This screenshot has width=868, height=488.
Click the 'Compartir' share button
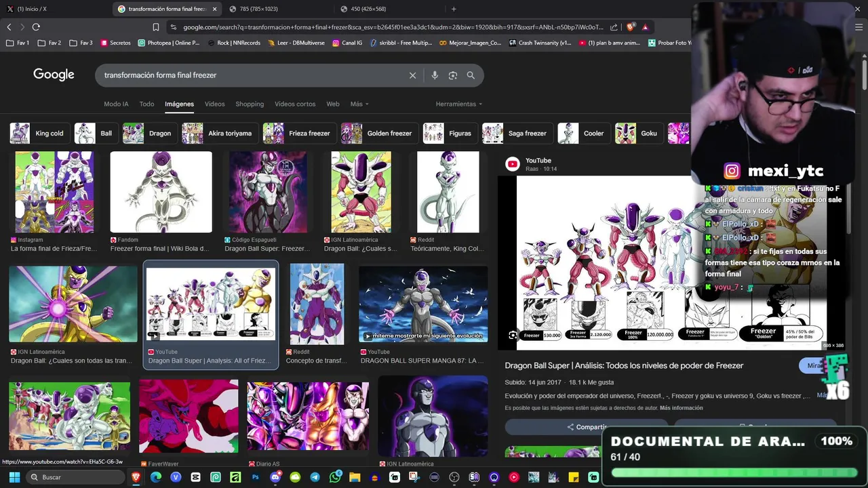[587, 427]
